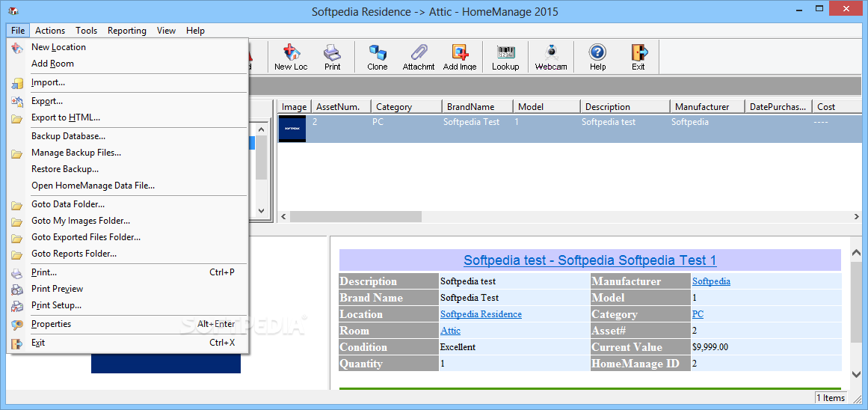Viewport: 868px width, 410px height.
Task: Sort by Category column header
Action: (406, 107)
